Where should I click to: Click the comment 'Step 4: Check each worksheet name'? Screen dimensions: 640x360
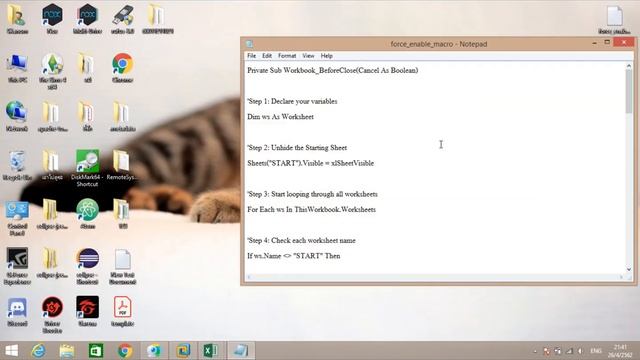(301, 241)
